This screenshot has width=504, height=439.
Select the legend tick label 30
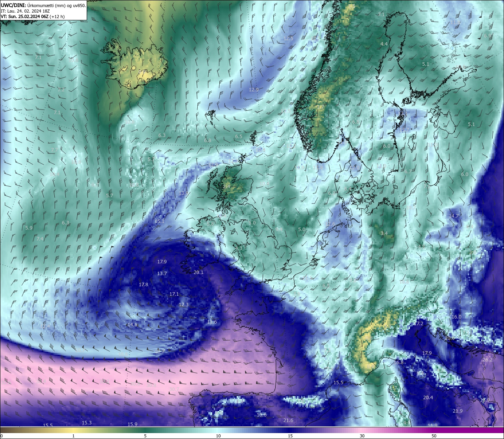[x=362, y=436]
